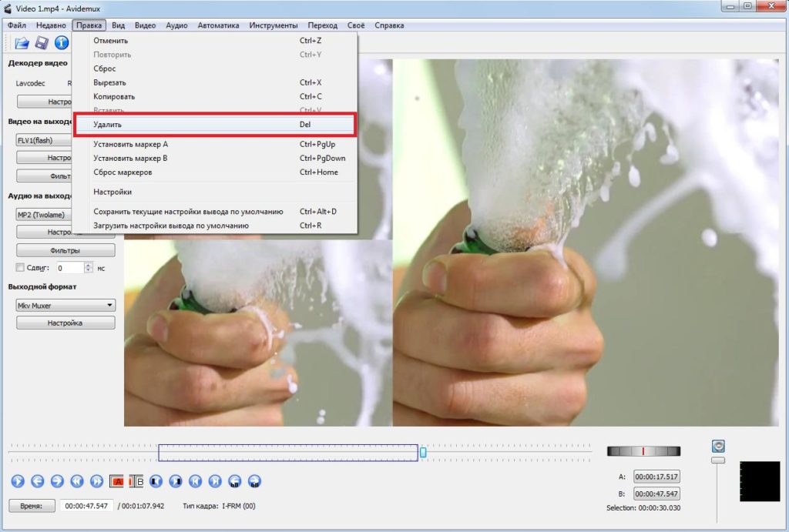Click Настройка under the output format

65,323
